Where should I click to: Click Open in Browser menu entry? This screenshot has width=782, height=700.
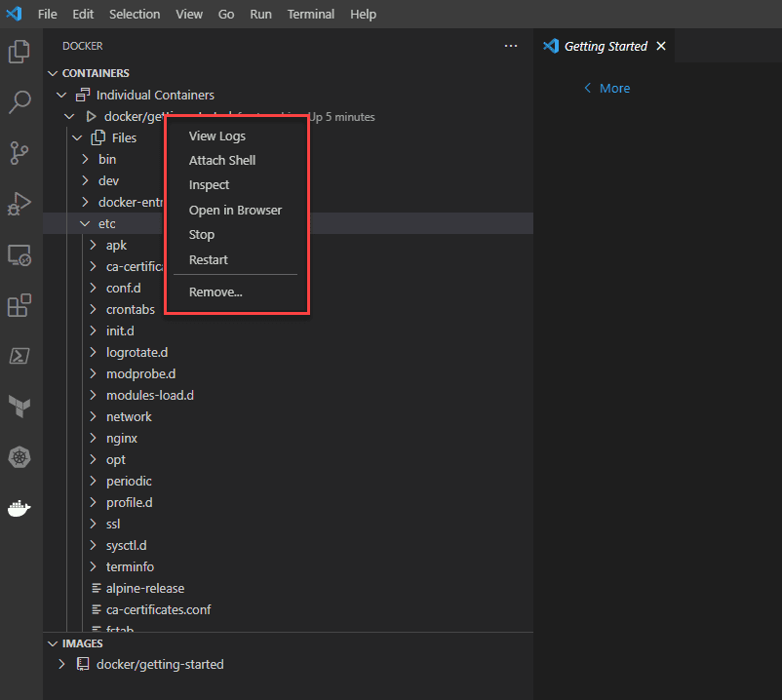coord(235,211)
